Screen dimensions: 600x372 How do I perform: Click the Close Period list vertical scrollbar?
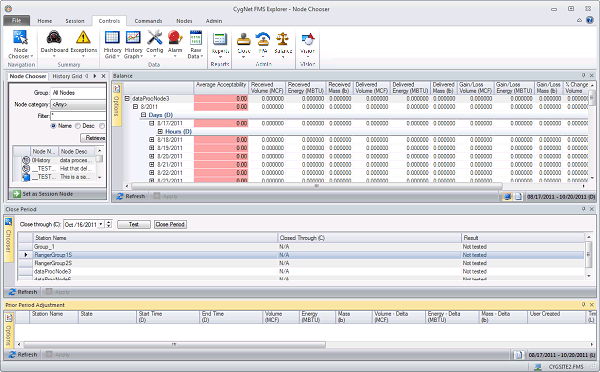(589, 255)
